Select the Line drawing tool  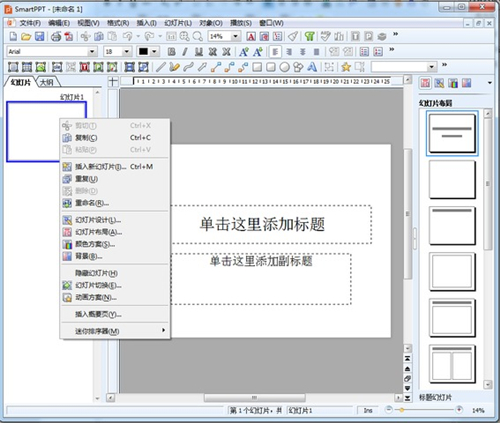click(x=161, y=67)
